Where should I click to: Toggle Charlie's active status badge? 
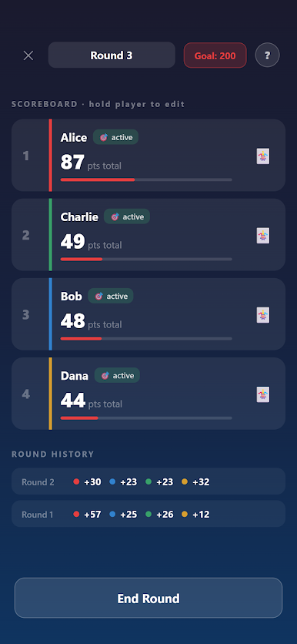tap(127, 216)
